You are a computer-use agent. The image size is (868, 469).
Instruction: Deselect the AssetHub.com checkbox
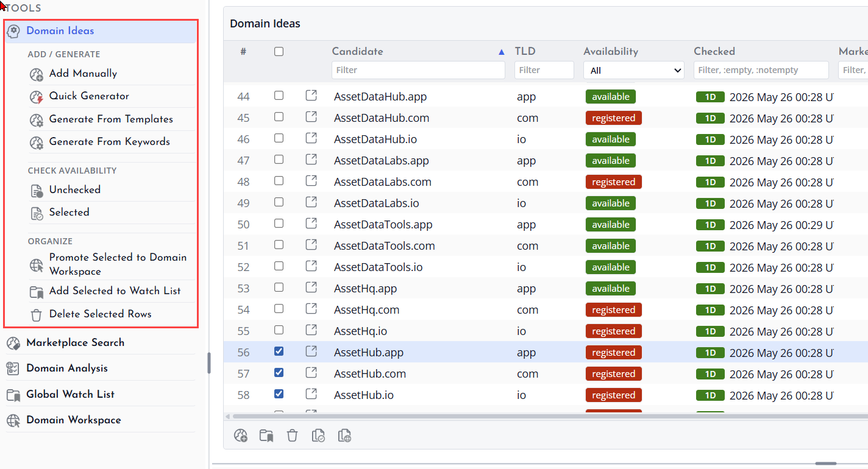click(x=279, y=373)
